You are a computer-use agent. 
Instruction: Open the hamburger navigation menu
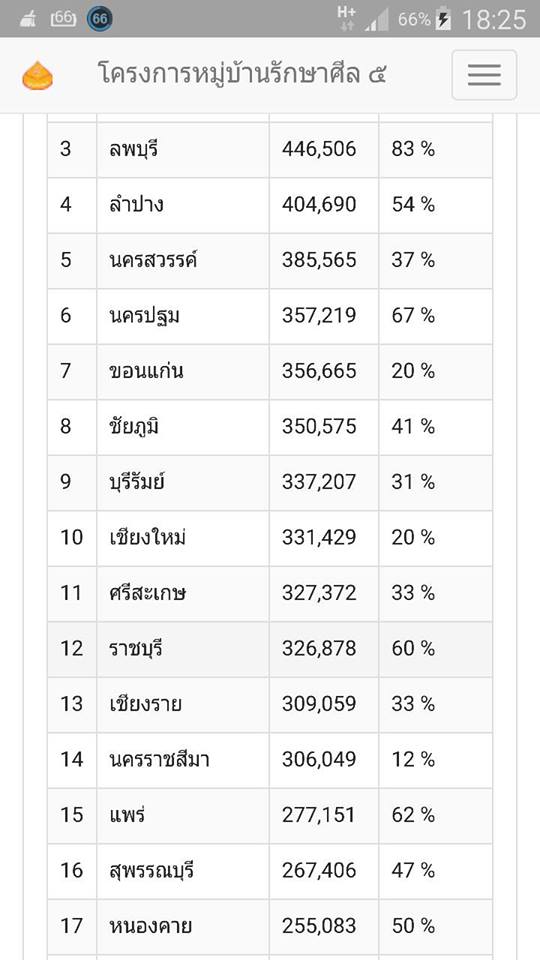[x=484, y=75]
